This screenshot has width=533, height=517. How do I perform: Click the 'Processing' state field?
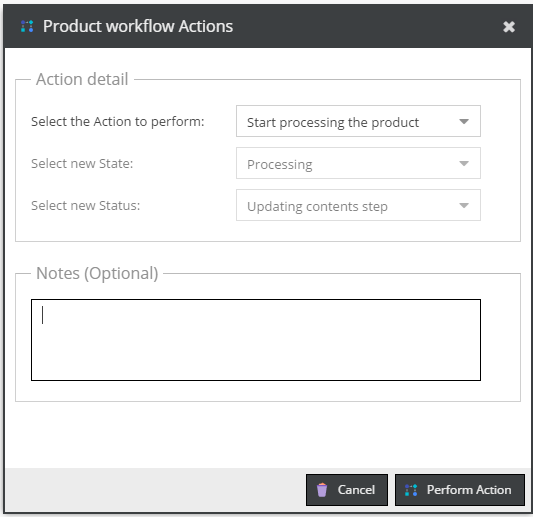[x=358, y=163]
